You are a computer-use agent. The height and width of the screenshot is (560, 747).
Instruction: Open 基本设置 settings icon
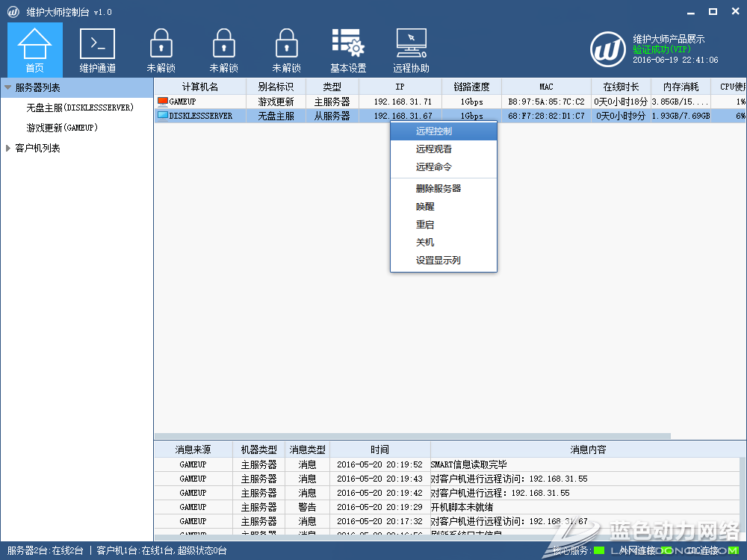coord(348,49)
